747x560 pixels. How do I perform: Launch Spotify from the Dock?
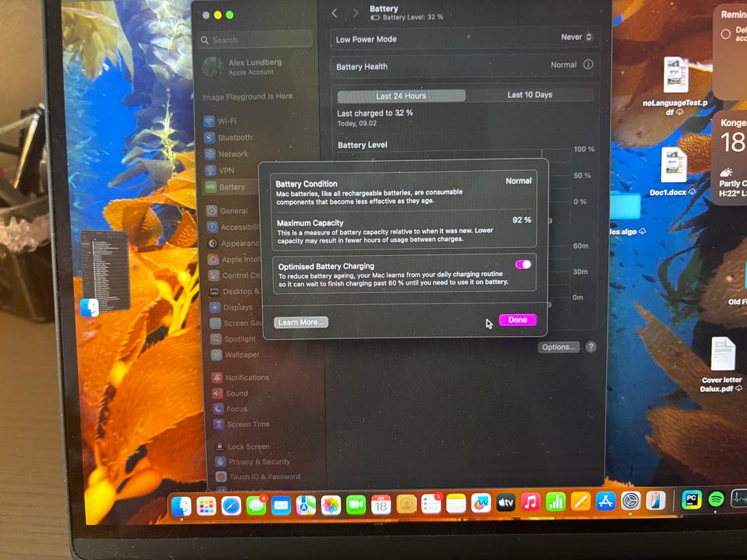pyautogui.click(x=716, y=499)
